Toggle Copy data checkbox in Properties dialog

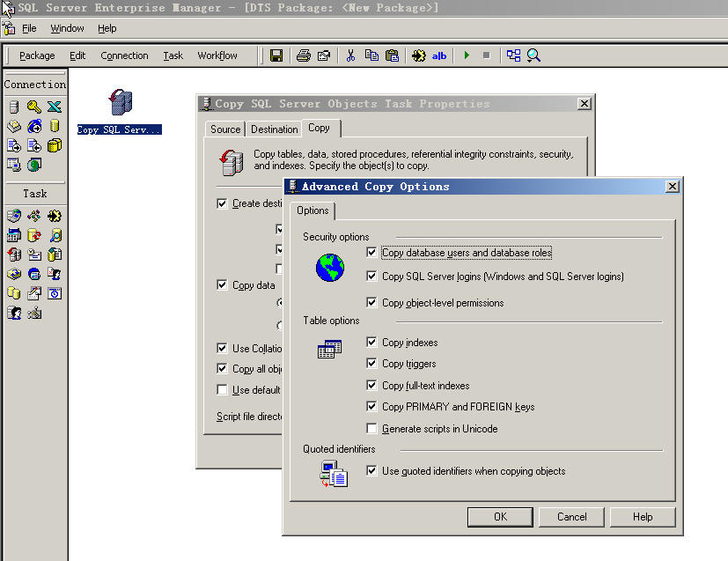(x=222, y=284)
